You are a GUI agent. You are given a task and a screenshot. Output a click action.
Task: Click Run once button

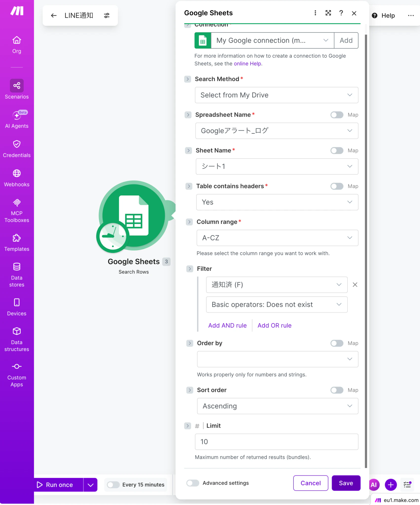coord(59,485)
